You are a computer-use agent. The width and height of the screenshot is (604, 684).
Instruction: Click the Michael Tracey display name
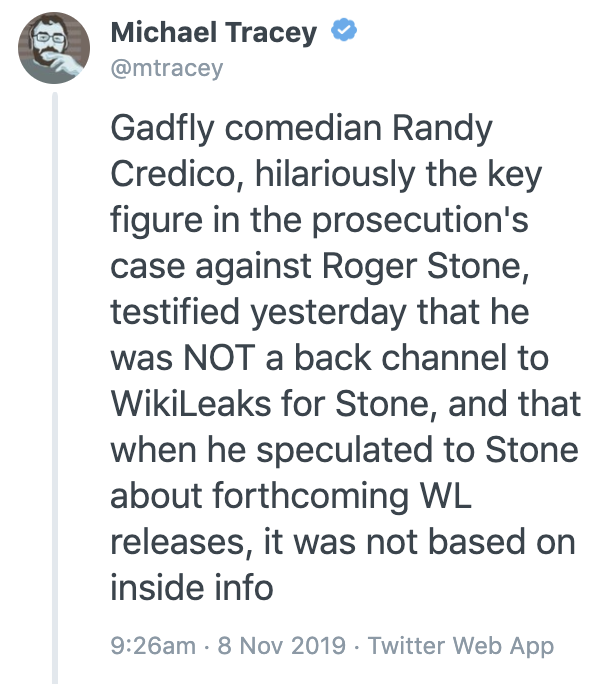click(x=213, y=33)
